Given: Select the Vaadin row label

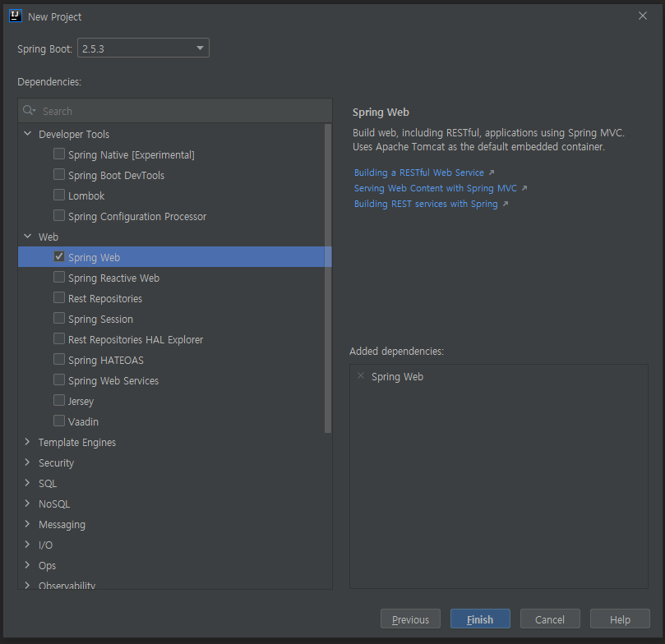Looking at the screenshot, I should click(x=84, y=421).
